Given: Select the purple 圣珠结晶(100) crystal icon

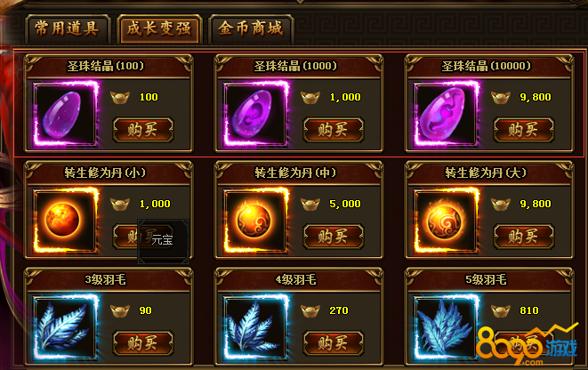Looking at the screenshot, I should [x=66, y=114].
